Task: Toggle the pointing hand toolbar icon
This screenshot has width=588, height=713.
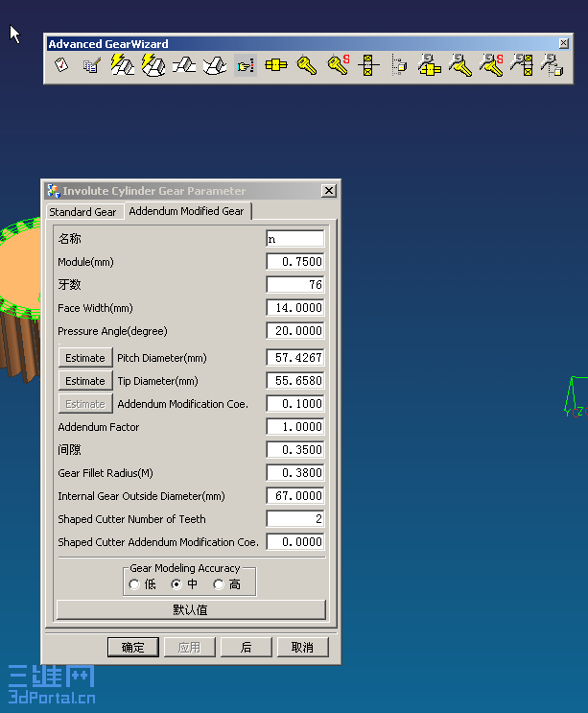Action: 246,65
